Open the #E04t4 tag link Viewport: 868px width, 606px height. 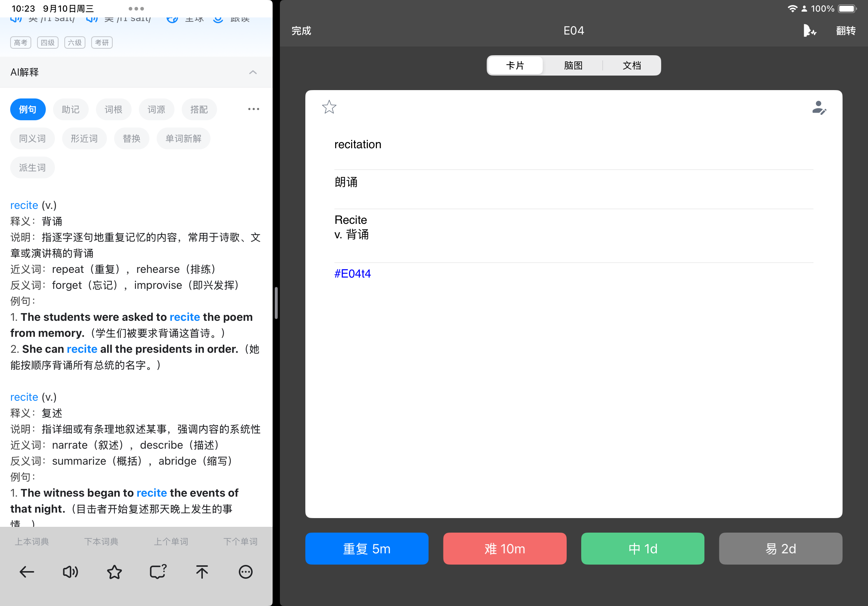pyautogui.click(x=352, y=274)
